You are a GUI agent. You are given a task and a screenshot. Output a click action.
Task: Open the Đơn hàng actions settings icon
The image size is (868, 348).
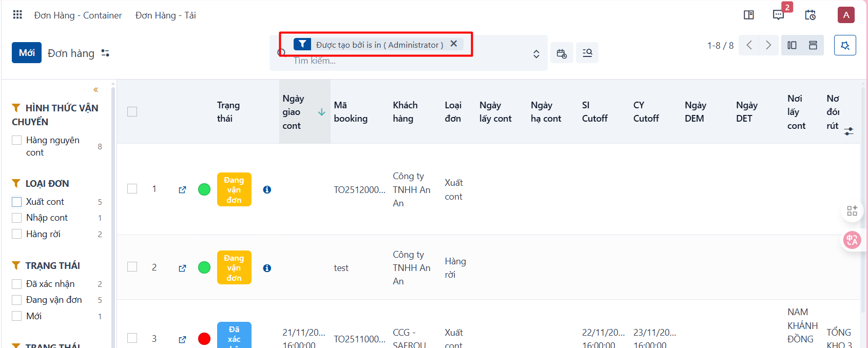[x=105, y=53]
